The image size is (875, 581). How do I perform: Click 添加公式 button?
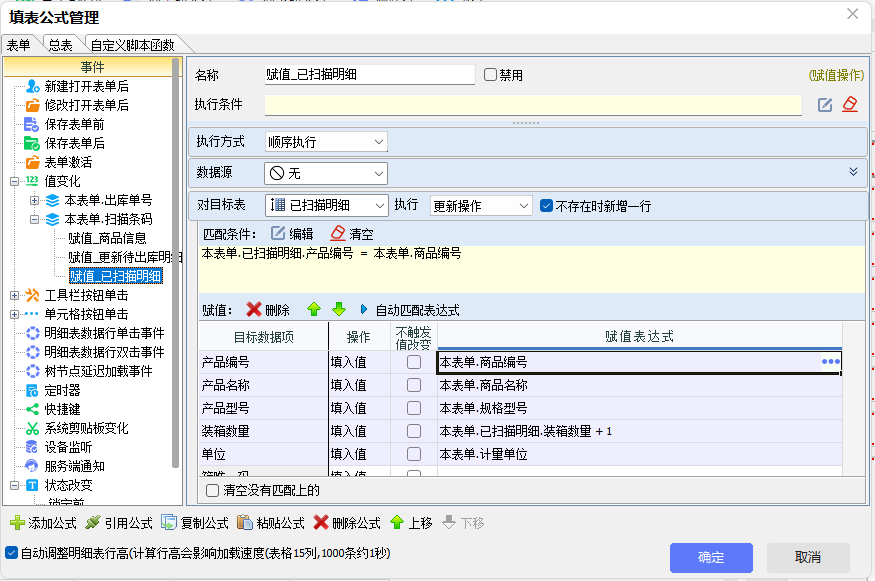point(43,523)
